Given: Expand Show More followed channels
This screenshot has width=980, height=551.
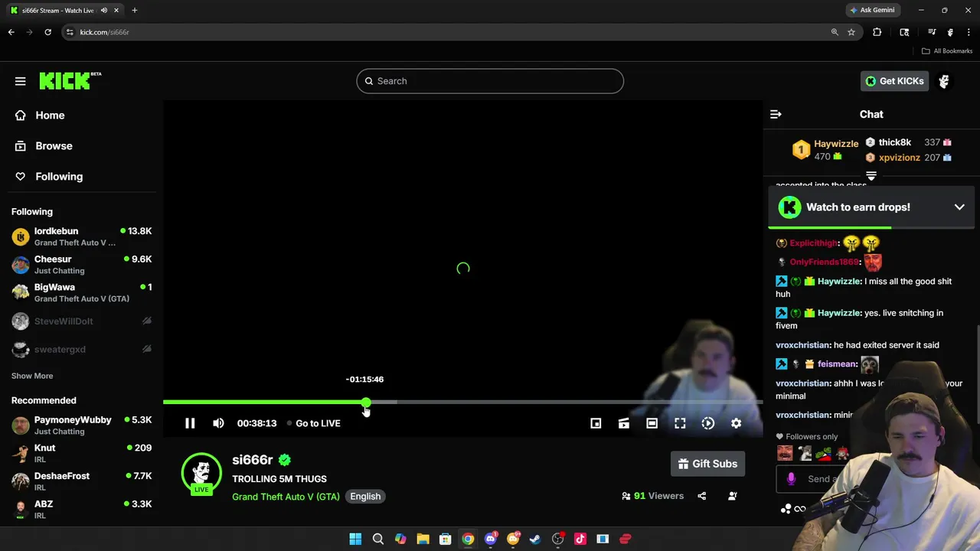Looking at the screenshot, I should (x=32, y=376).
